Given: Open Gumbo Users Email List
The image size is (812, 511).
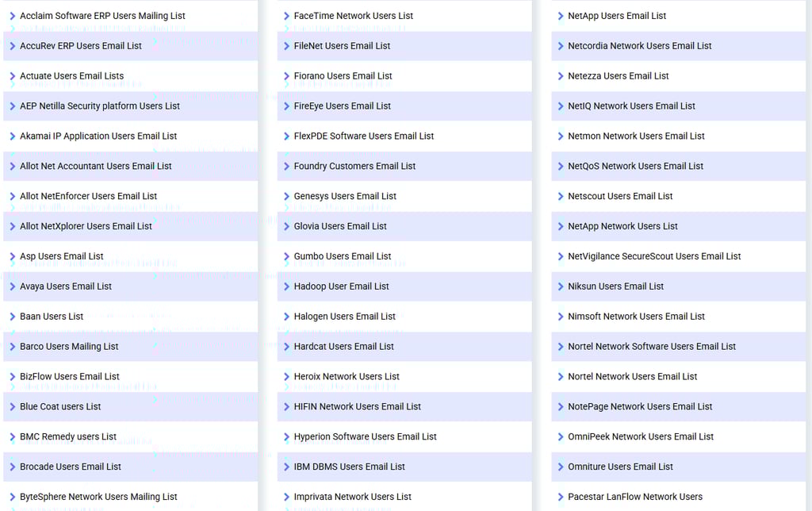Looking at the screenshot, I should point(343,256).
